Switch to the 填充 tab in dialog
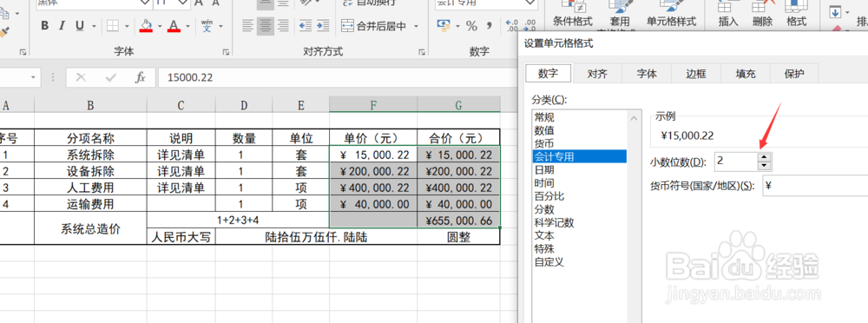 click(x=745, y=73)
